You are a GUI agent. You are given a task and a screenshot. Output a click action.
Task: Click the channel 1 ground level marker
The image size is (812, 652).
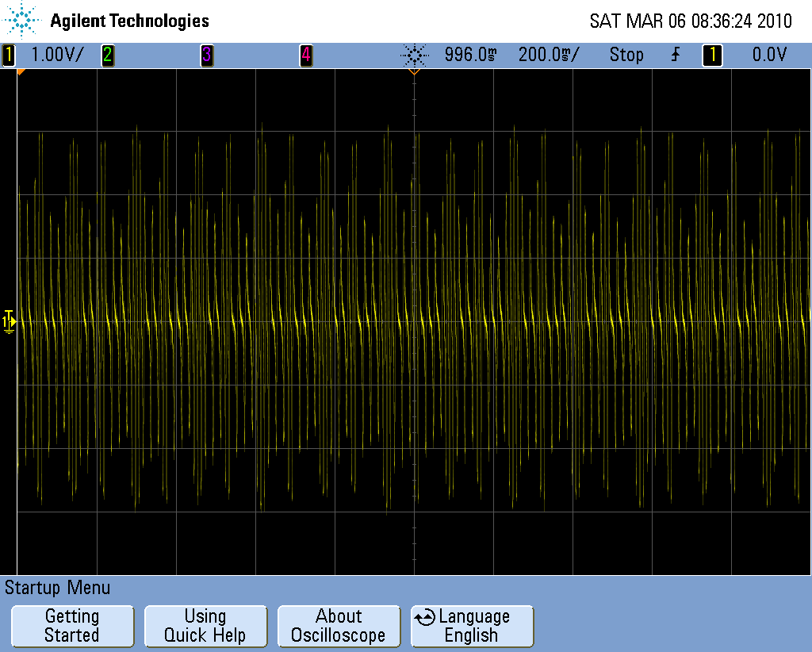9,320
